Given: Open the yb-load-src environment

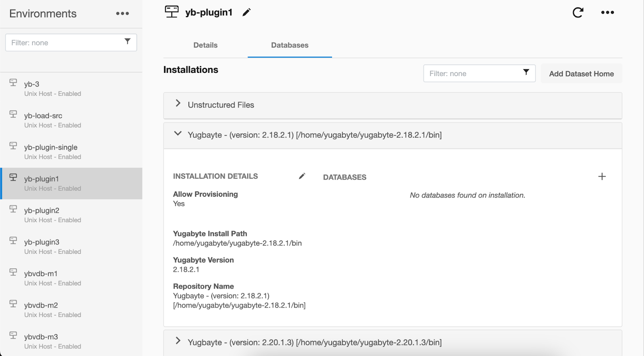Looking at the screenshot, I should coord(43,116).
